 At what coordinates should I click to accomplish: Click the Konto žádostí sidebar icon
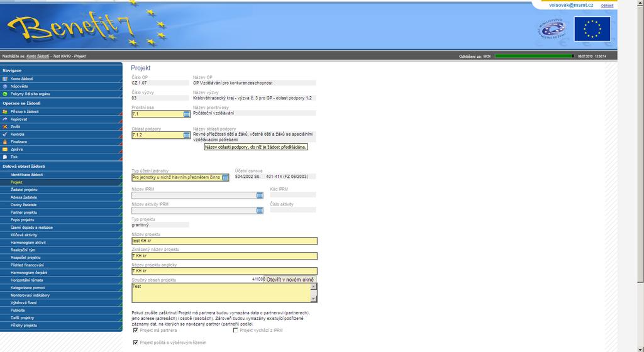[5, 79]
